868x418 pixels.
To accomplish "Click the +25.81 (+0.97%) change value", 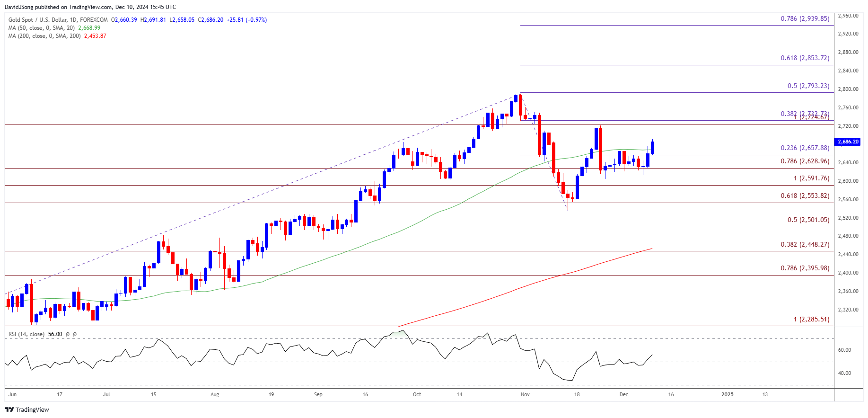I will click(x=247, y=20).
